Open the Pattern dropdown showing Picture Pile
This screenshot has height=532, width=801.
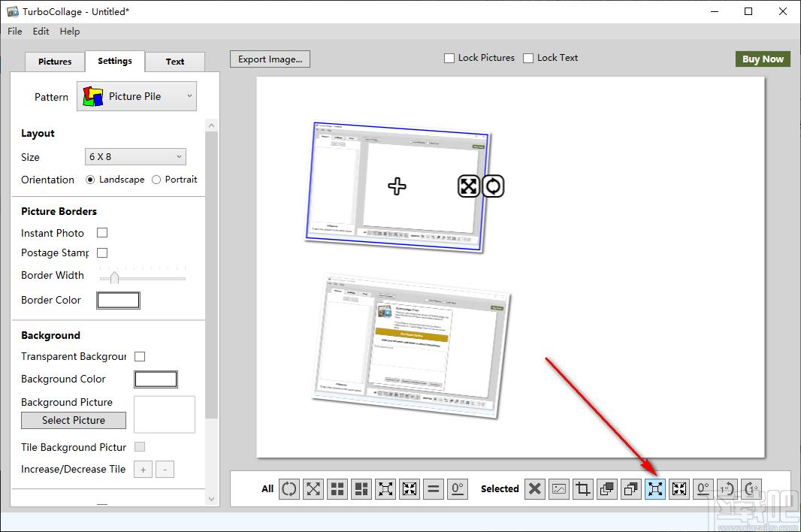click(x=137, y=96)
